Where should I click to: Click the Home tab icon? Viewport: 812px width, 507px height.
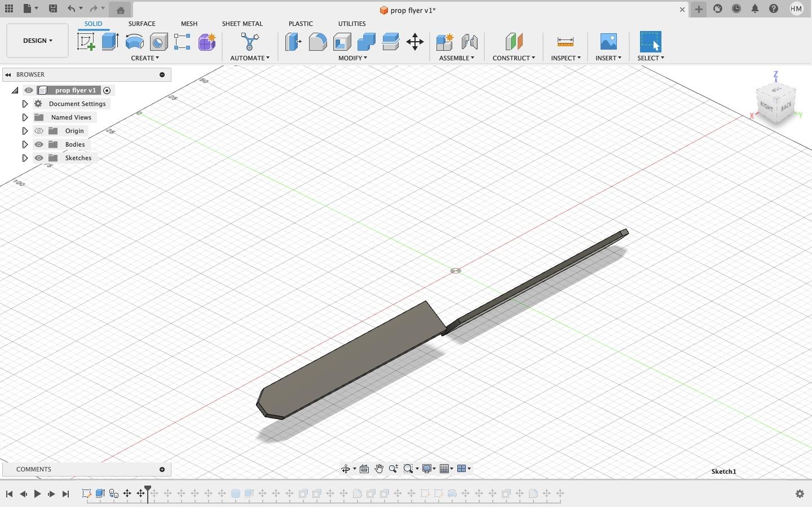(x=120, y=10)
